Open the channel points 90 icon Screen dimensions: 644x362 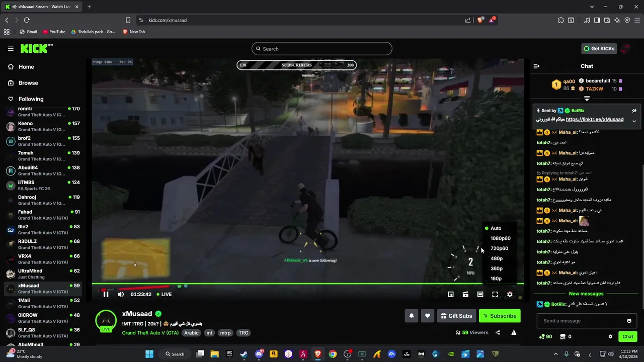tap(545, 337)
